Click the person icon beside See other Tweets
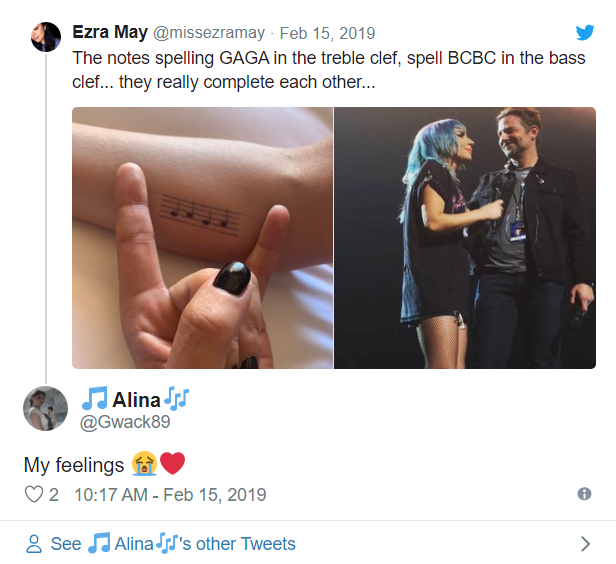This screenshot has height=564, width=616. (x=34, y=544)
